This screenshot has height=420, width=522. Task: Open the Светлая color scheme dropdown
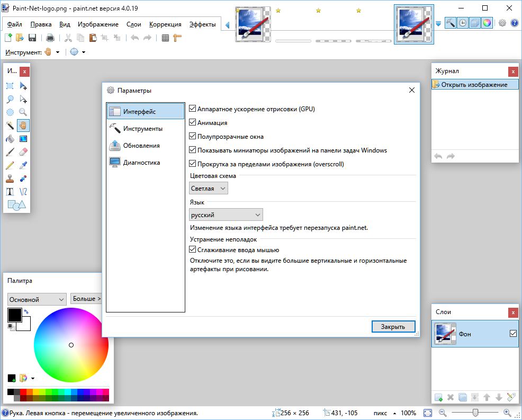209,189
